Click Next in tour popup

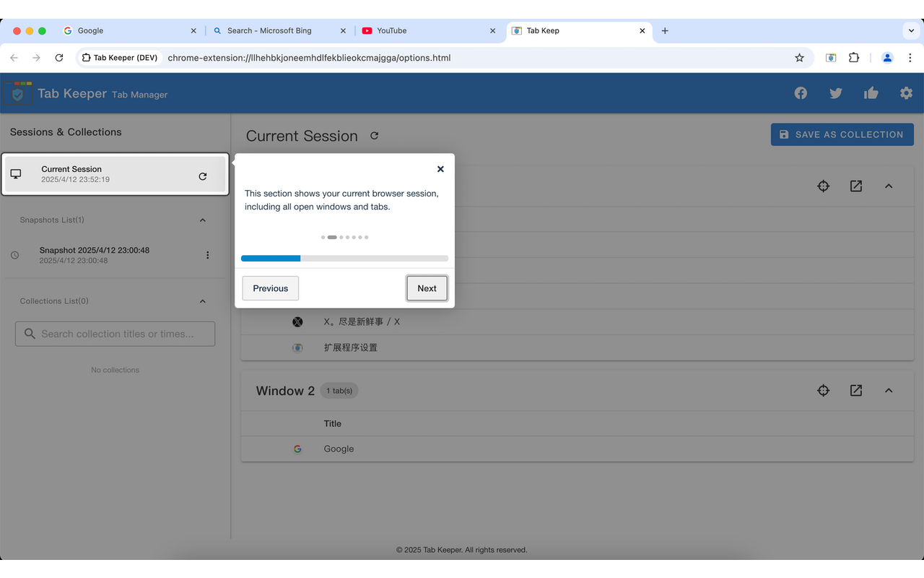click(427, 288)
